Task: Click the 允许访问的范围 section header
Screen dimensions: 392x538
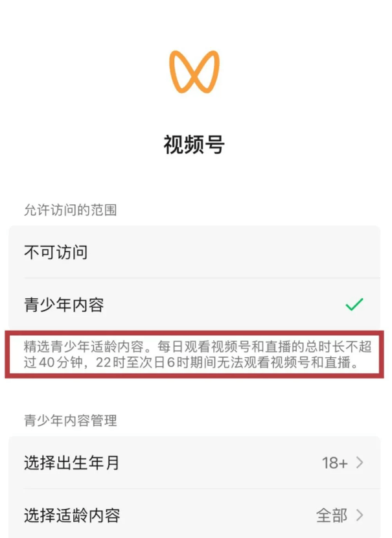Action: (71, 209)
